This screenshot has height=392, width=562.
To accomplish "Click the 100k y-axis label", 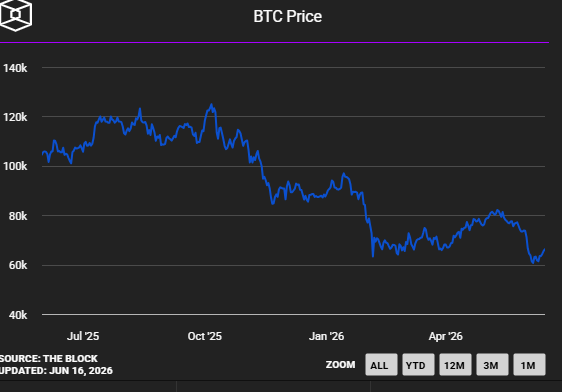I will (x=15, y=167).
